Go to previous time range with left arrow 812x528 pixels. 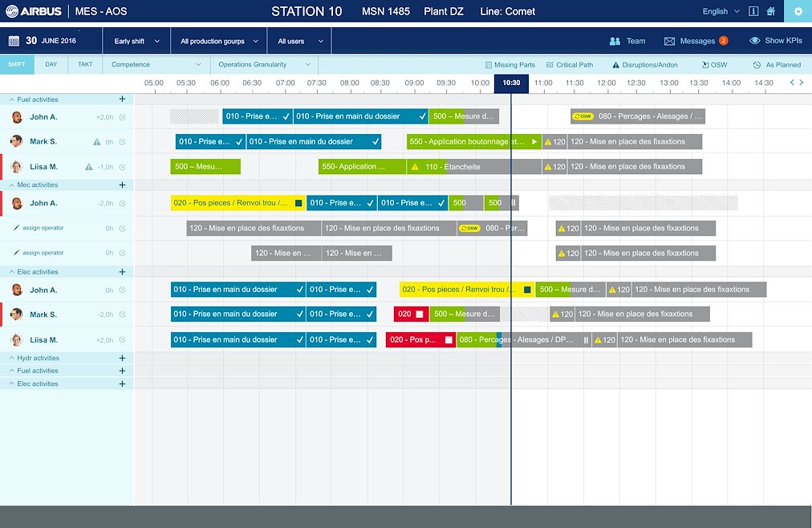click(792, 83)
